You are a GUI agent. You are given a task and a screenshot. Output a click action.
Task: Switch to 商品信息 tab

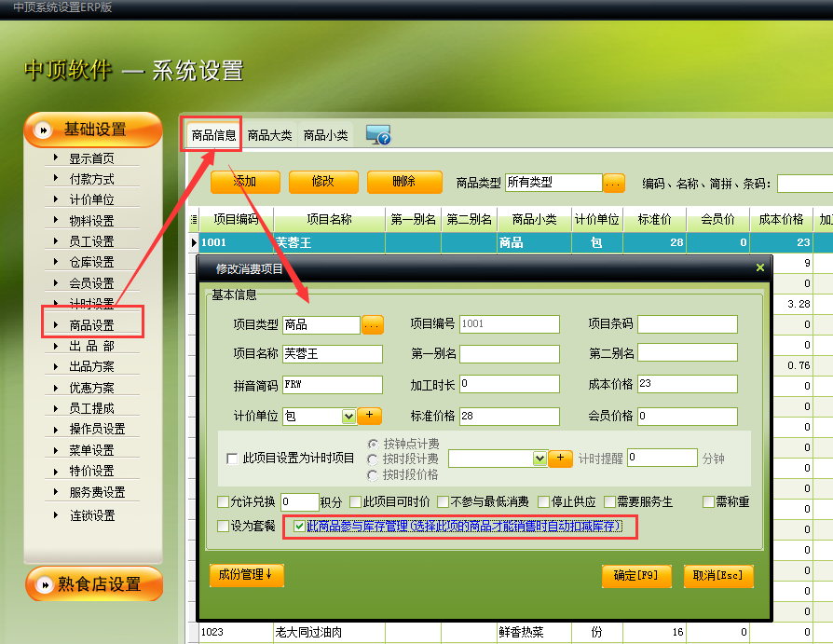pos(213,135)
